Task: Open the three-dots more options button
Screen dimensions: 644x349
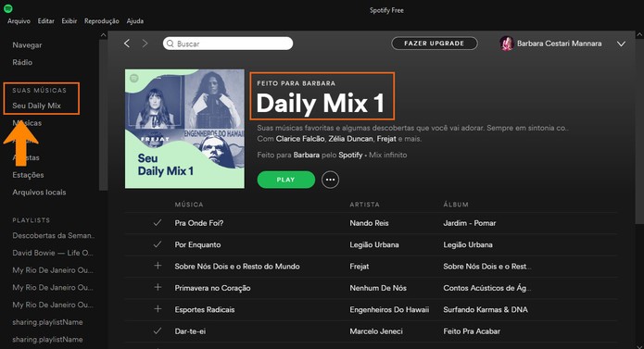Action: coord(330,180)
